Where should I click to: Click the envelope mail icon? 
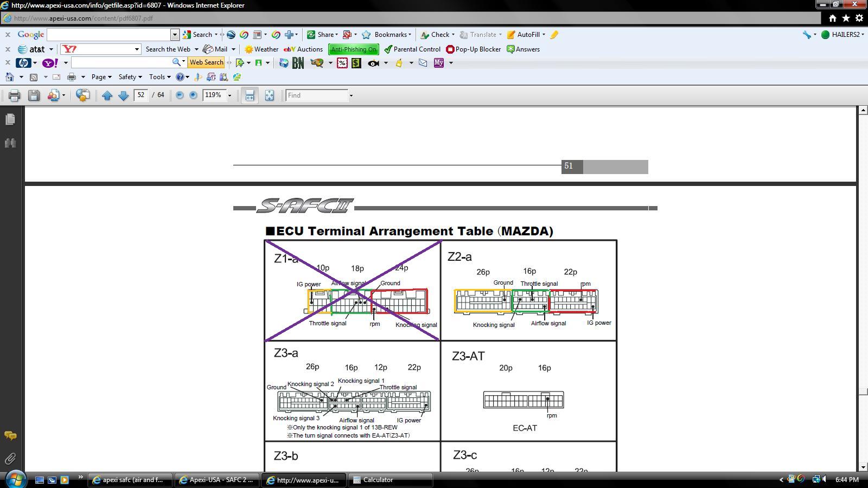pos(423,63)
